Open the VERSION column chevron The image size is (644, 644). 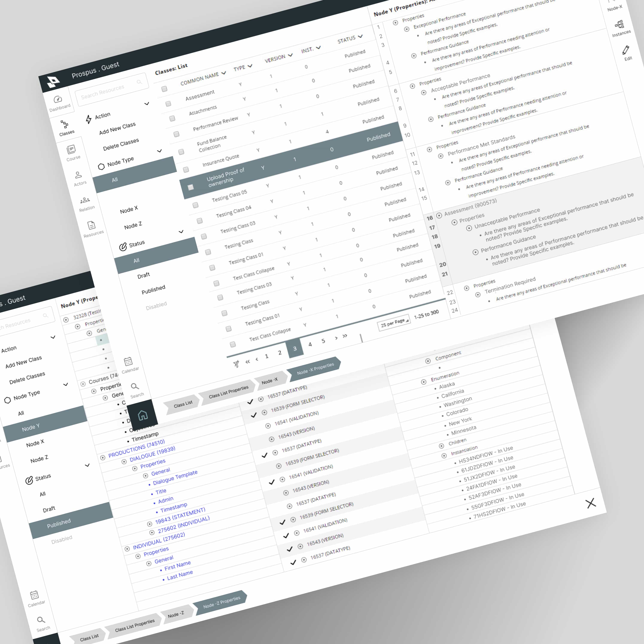tap(290, 55)
